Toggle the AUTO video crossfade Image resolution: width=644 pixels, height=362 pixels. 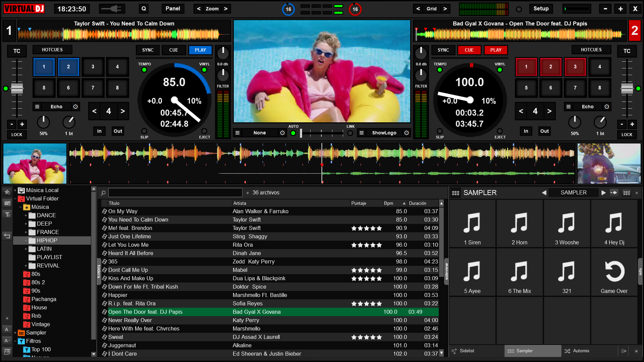[293, 133]
